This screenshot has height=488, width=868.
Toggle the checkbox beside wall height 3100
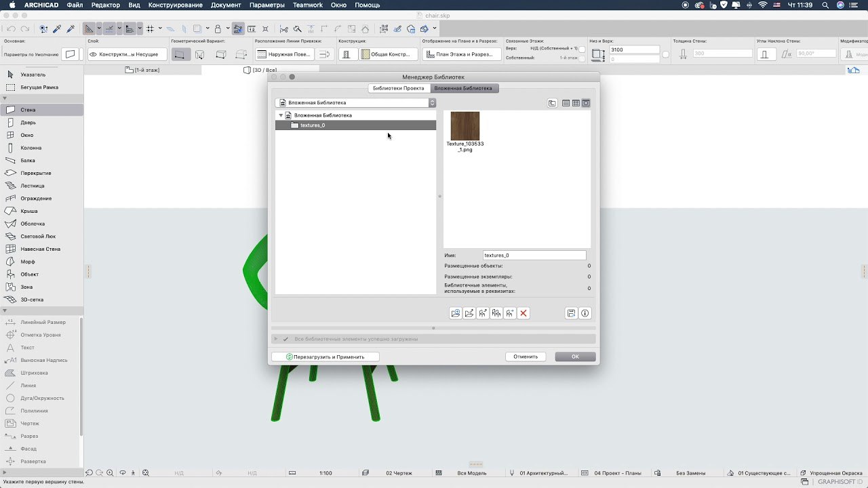tap(665, 54)
